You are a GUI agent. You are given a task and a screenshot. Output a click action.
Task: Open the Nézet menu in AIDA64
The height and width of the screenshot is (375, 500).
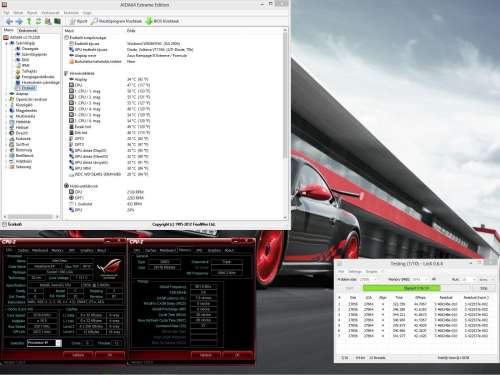click(18, 13)
